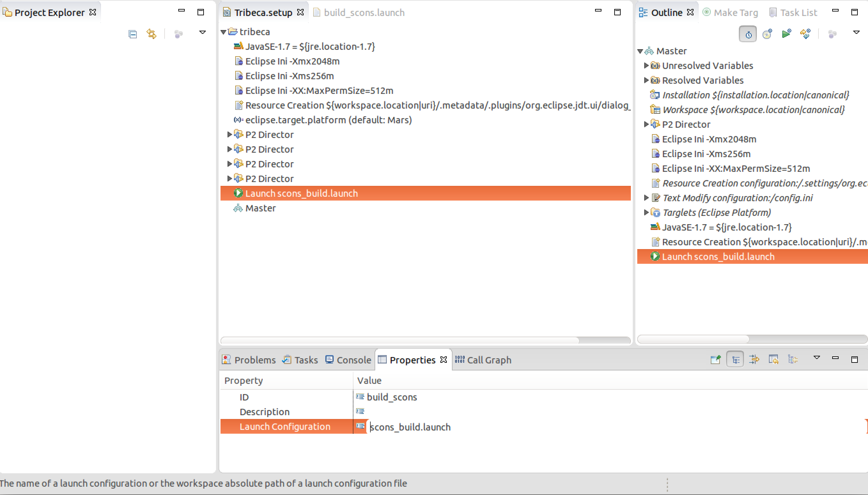The image size is (868, 495).
Task: Toggle the stopwatch trigger button in Outline
Action: pyautogui.click(x=748, y=34)
